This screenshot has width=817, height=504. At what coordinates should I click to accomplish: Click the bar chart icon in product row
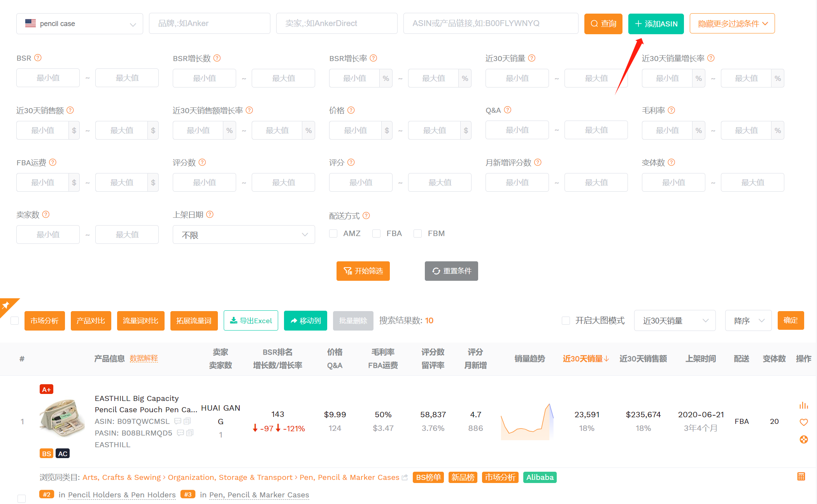[x=803, y=406]
